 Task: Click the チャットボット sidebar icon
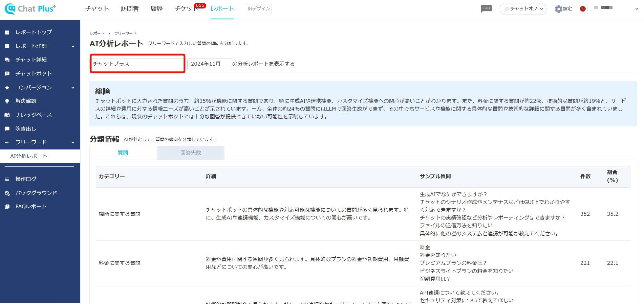pos(7,74)
